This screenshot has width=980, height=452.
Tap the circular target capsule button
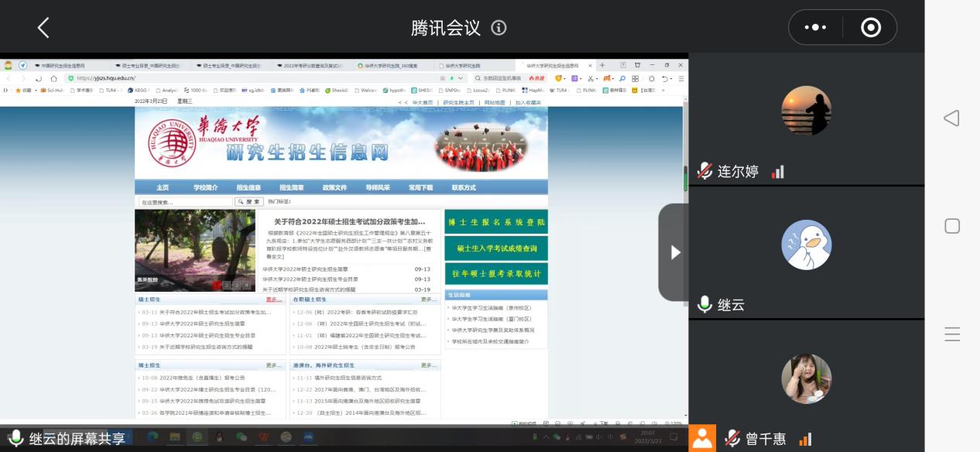coord(871,28)
